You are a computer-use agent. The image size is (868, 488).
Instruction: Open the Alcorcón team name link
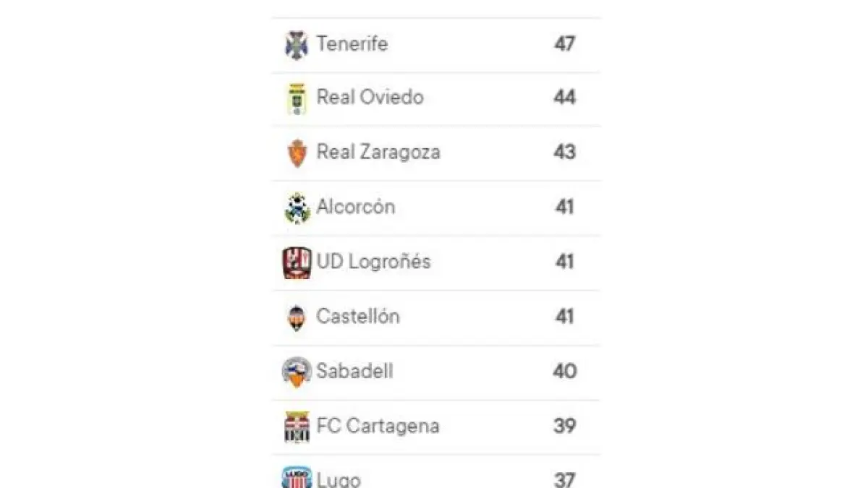[356, 207]
